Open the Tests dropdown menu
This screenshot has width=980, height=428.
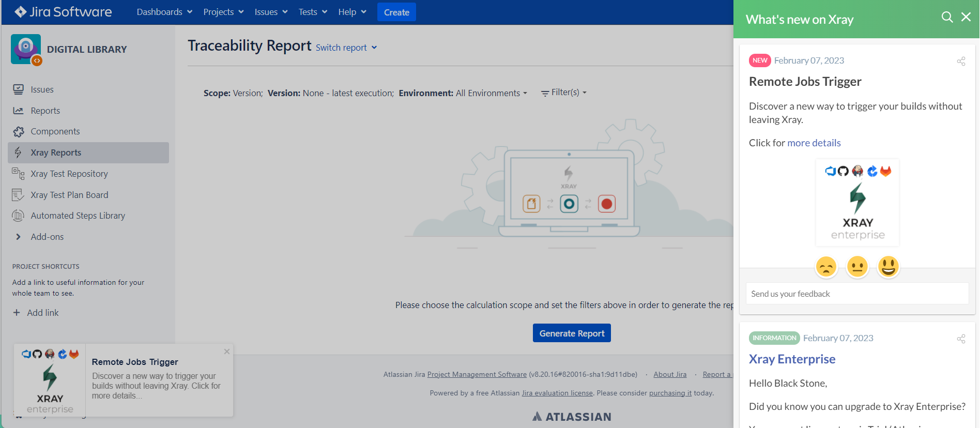tap(313, 12)
